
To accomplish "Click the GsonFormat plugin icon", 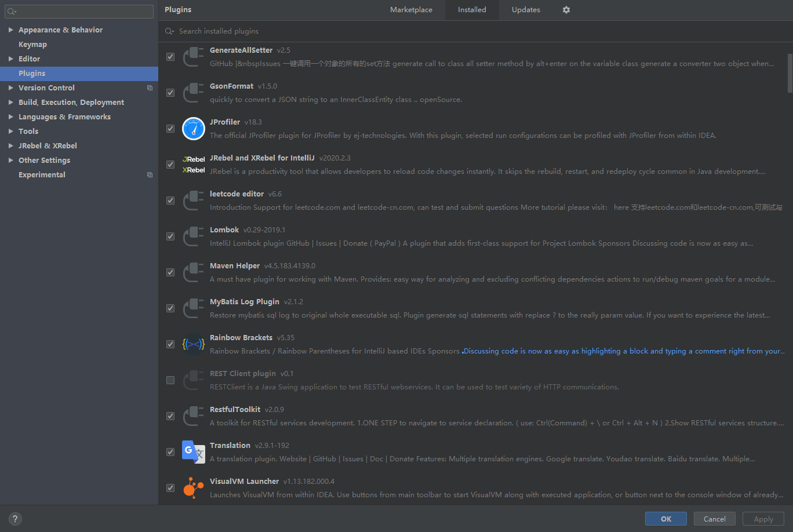I will pyautogui.click(x=194, y=93).
